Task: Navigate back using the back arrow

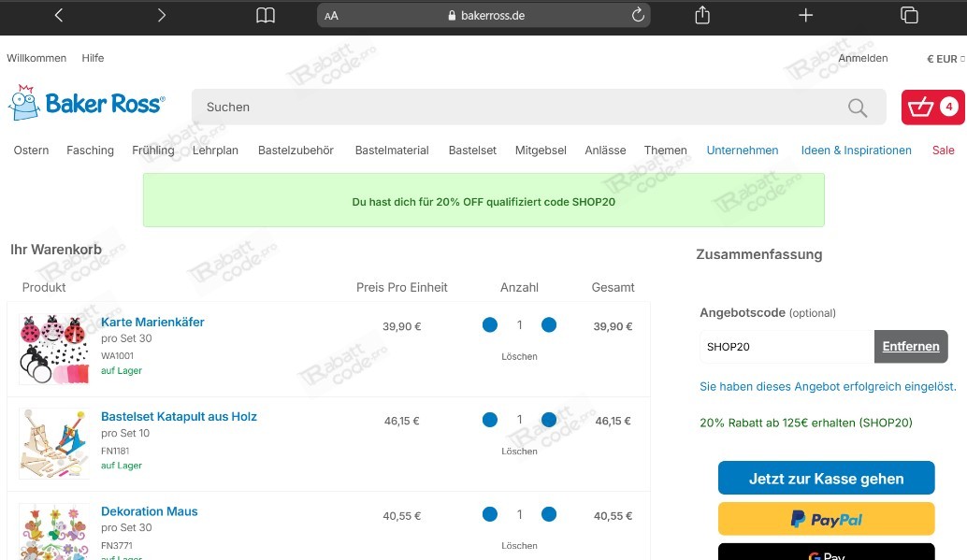Action: 58,15
